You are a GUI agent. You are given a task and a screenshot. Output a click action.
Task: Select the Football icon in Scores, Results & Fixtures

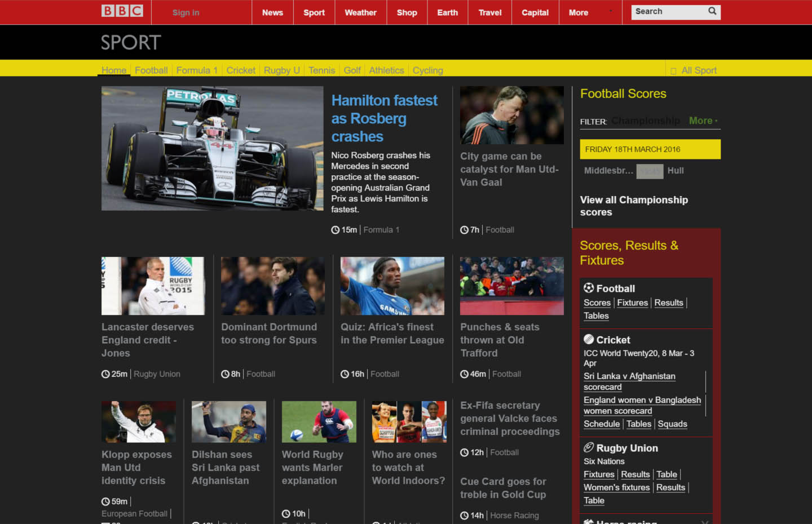click(x=588, y=288)
